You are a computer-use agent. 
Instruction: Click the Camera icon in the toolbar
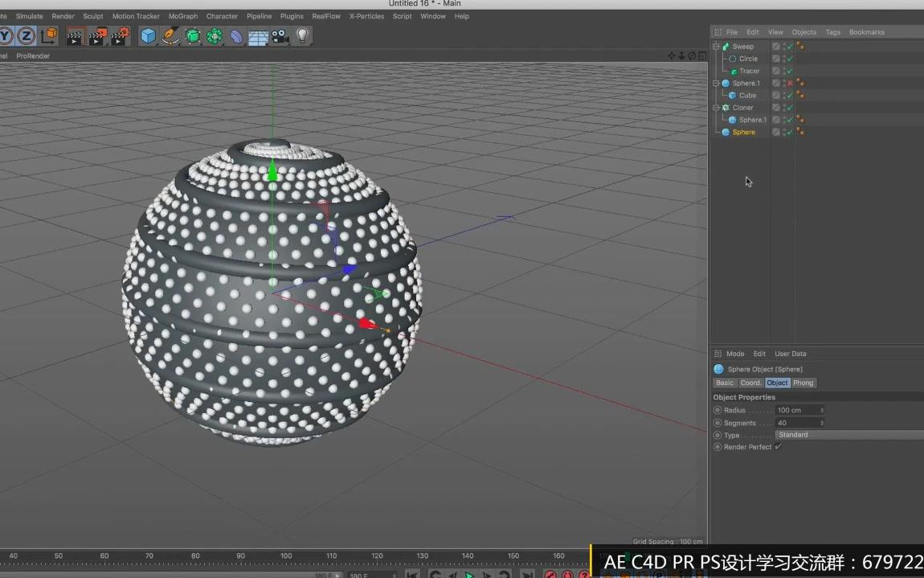coord(279,36)
